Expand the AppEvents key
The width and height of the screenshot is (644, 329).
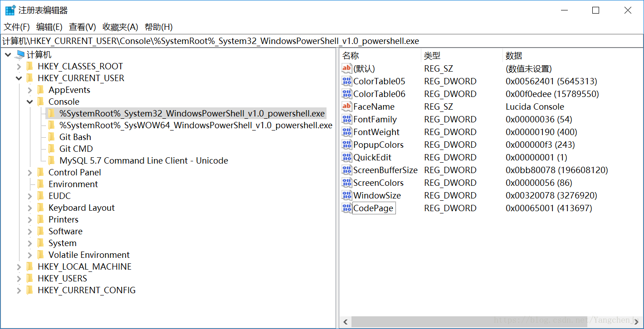pyautogui.click(x=29, y=90)
